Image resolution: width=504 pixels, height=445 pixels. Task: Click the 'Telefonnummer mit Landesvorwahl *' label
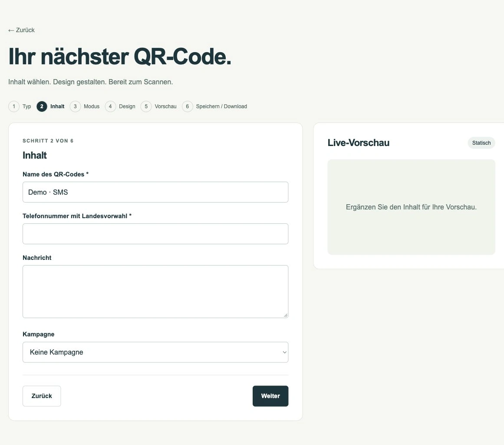[x=77, y=216]
